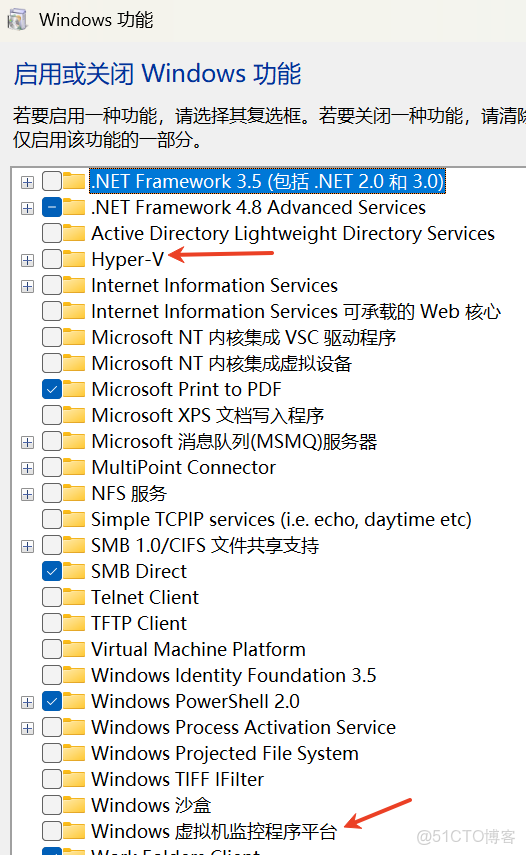Click folder icon beside Internet Information Services
526x855 pixels.
pyautogui.click(x=74, y=285)
